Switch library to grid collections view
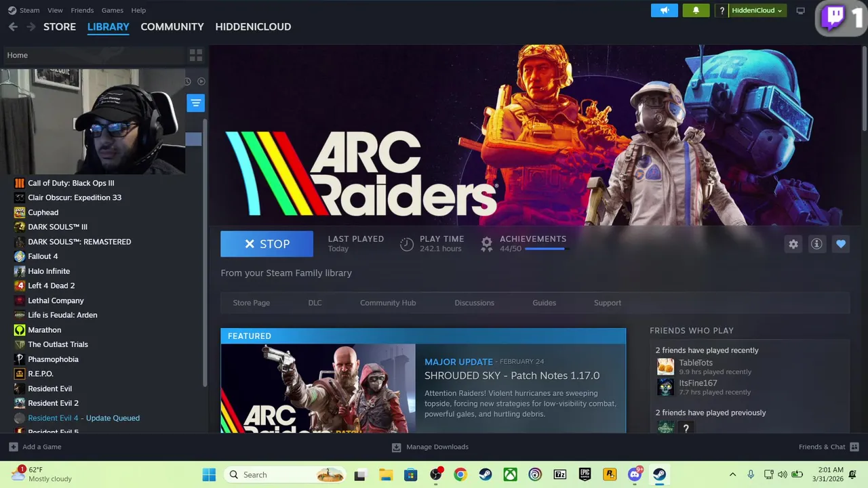The height and width of the screenshot is (488, 868). click(x=196, y=55)
